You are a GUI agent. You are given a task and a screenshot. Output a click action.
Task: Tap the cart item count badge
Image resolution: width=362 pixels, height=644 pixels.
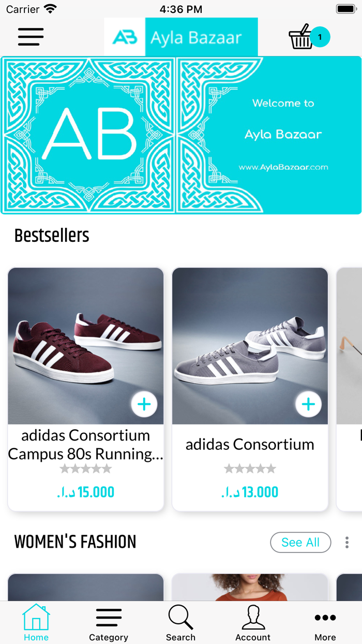coord(320,37)
